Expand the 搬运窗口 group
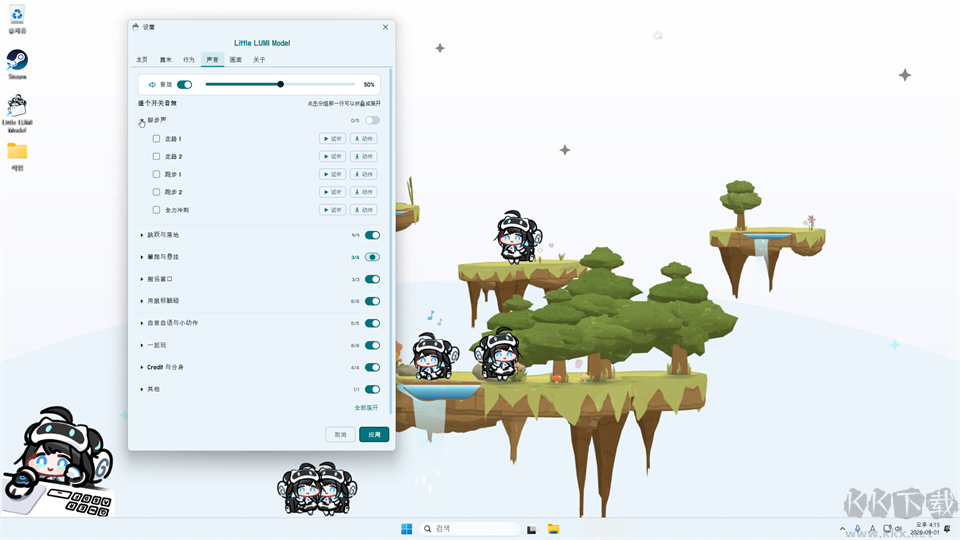 pos(142,279)
